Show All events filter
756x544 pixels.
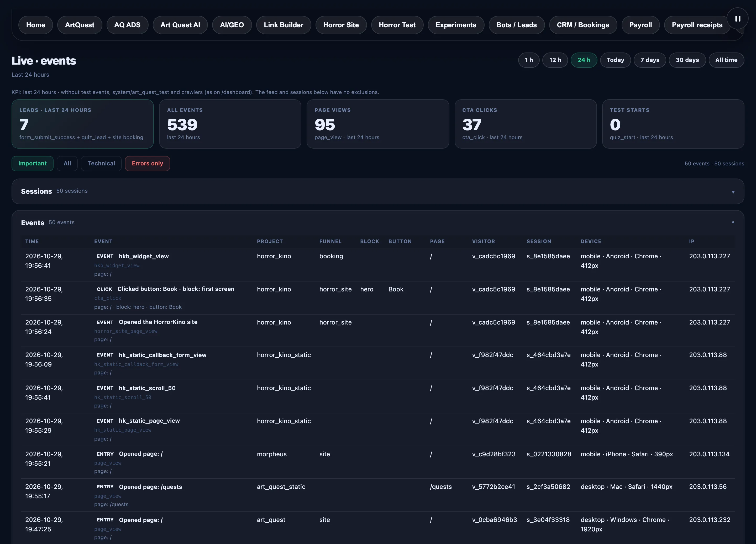pyautogui.click(x=67, y=164)
